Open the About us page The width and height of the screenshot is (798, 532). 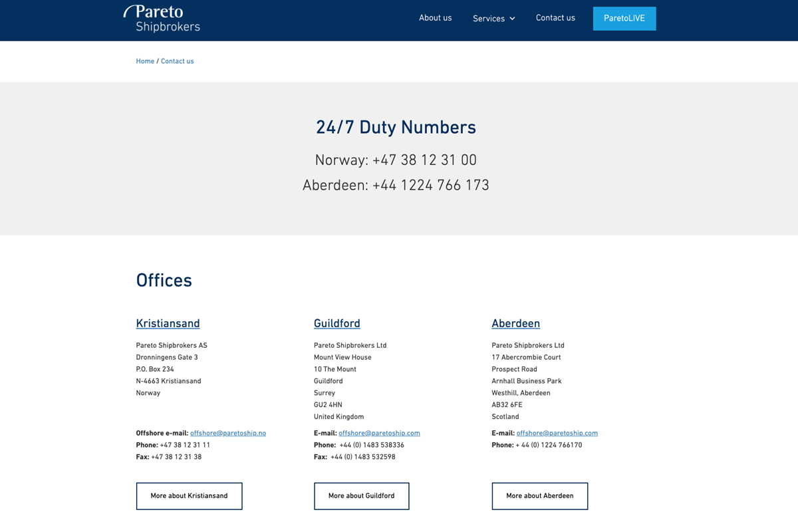click(435, 18)
